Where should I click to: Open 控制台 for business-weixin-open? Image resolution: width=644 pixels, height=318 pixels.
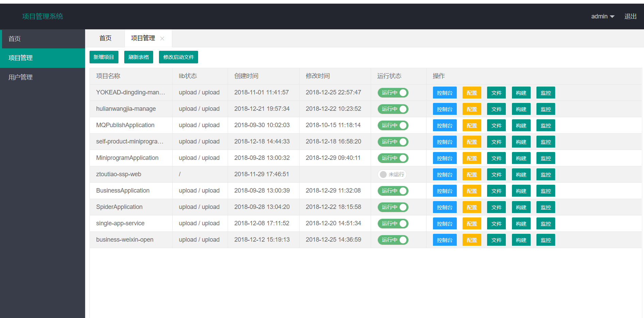(445, 240)
